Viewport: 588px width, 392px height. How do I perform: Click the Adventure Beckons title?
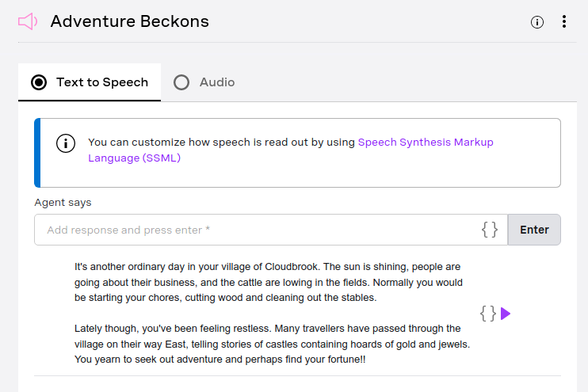tap(130, 21)
